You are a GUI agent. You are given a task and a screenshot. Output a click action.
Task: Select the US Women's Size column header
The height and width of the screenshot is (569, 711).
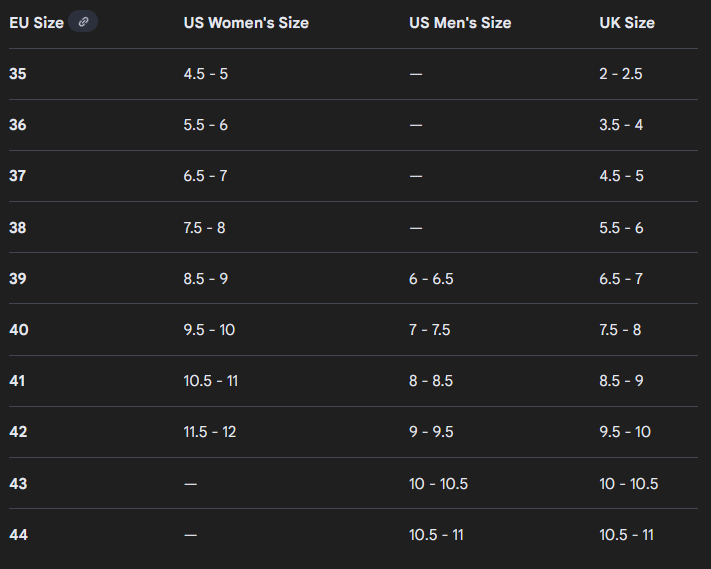pos(246,22)
